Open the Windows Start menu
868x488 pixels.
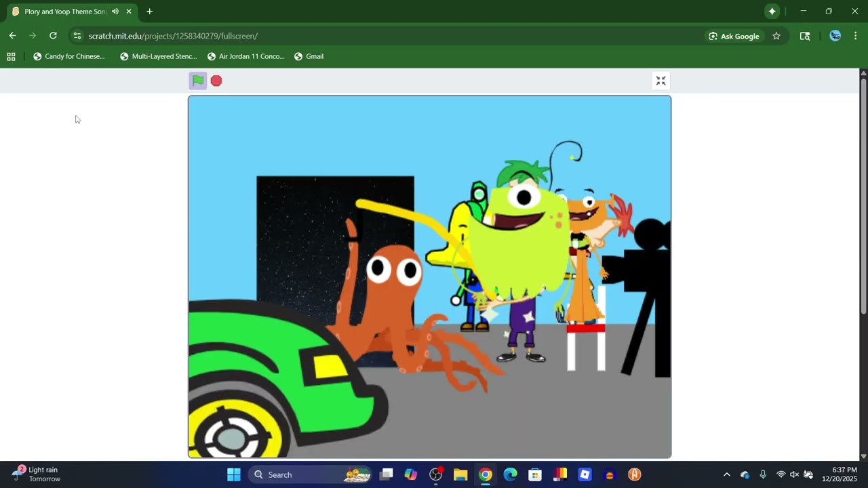pyautogui.click(x=234, y=474)
